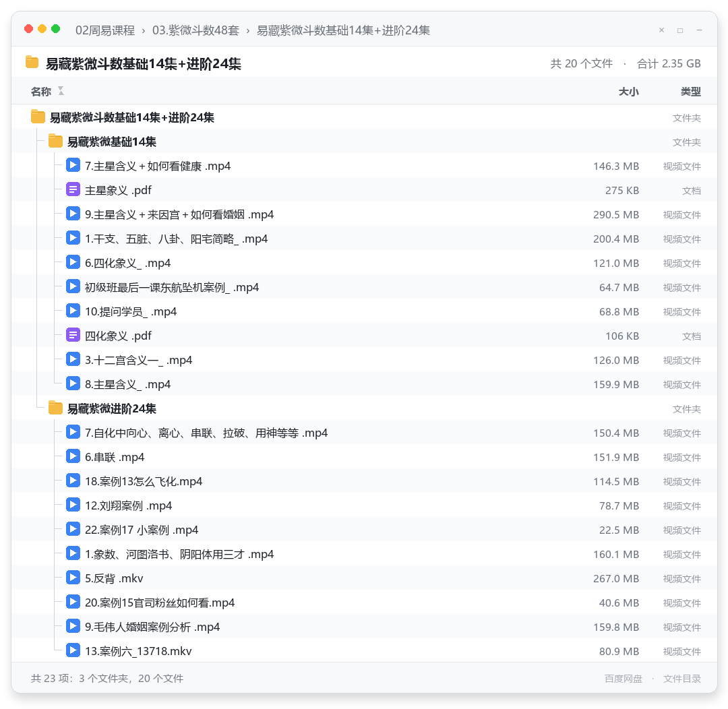The image size is (728, 709).
Task: Click status bar 共 23 项 summary
Action: pos(107,679)
